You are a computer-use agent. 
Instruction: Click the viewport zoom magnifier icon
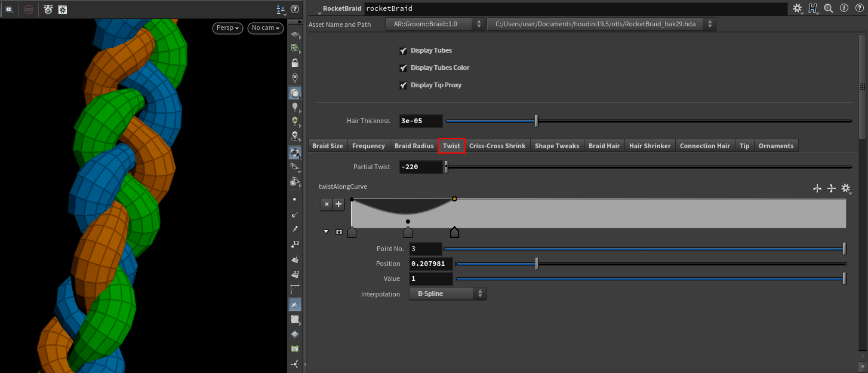coord(9,10)
